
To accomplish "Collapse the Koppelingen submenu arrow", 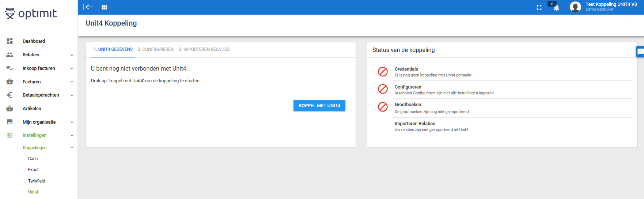I will coord(72,147).
